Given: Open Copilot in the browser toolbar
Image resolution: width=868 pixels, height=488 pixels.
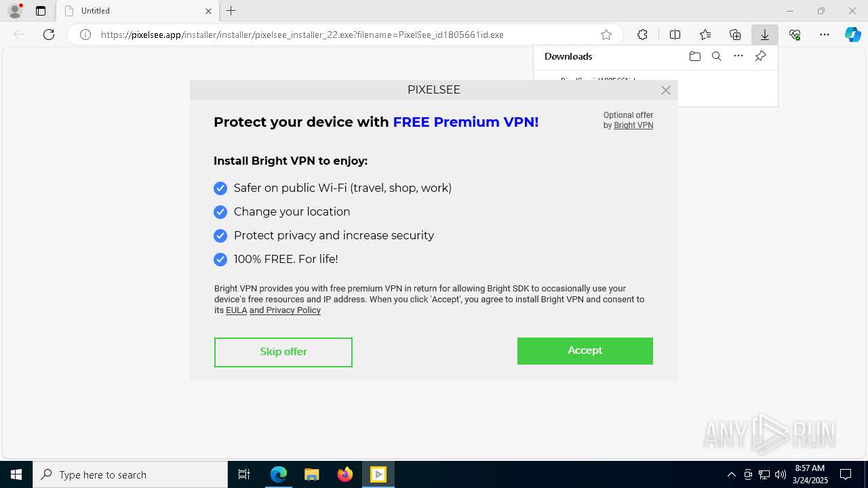Looking at the screenshot, I should (x=852, y=35).
